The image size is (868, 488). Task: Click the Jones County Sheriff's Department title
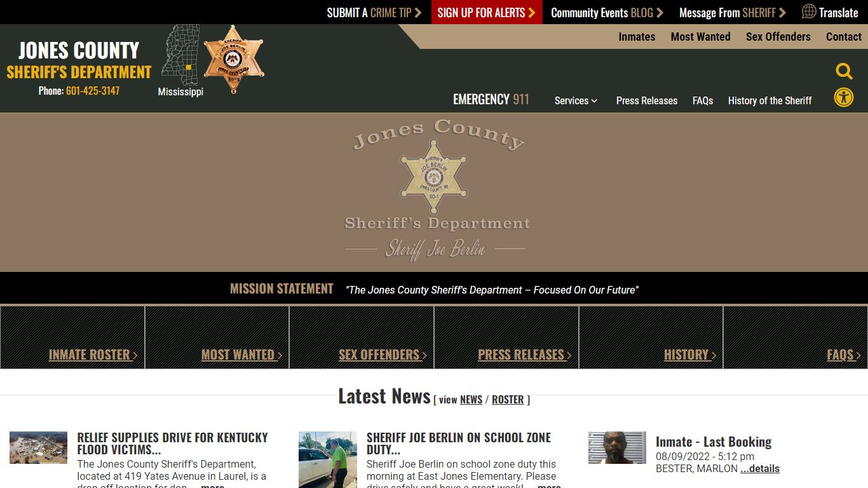(79, 60)
